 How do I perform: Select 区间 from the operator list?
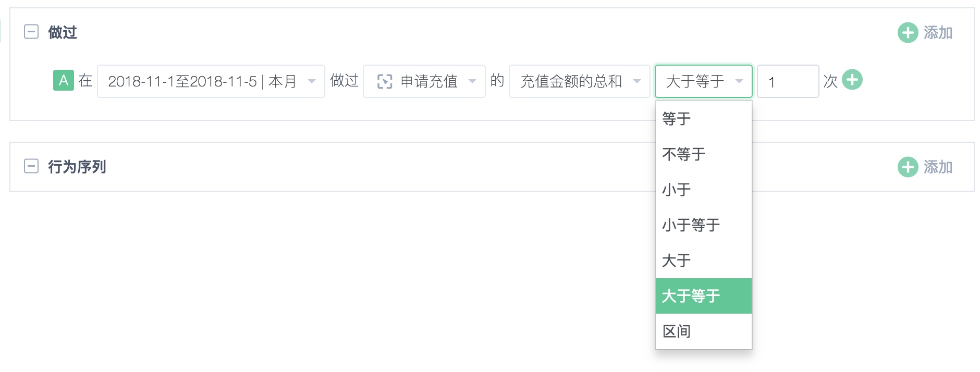pyautogui.click(x=704, y=331)
